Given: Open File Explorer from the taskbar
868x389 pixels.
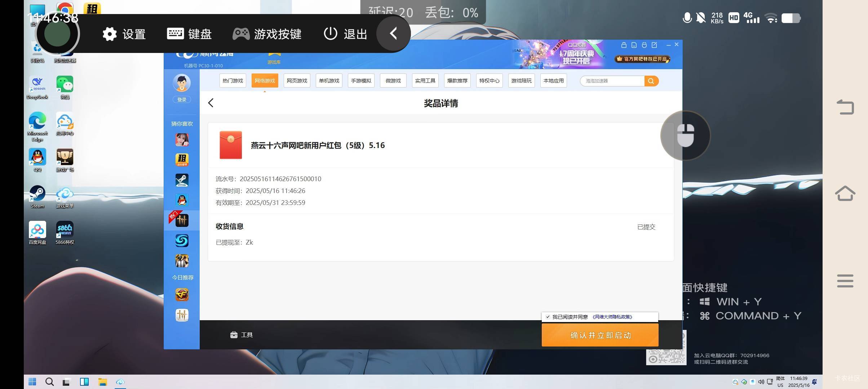Looking at the screenshot, I should [x=103, y=382].
